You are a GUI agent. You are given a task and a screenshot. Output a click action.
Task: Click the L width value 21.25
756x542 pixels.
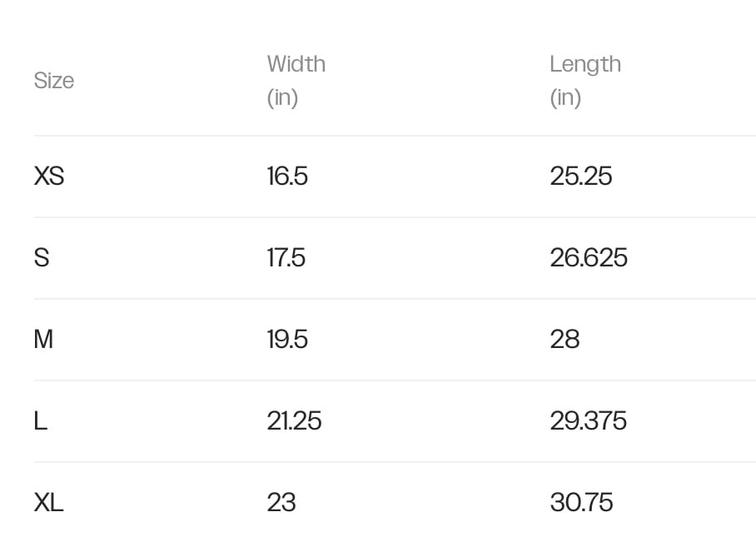294,421
